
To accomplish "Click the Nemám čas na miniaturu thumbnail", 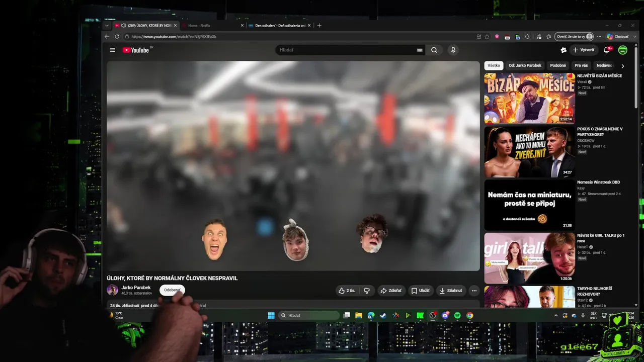I will [529, 205].
